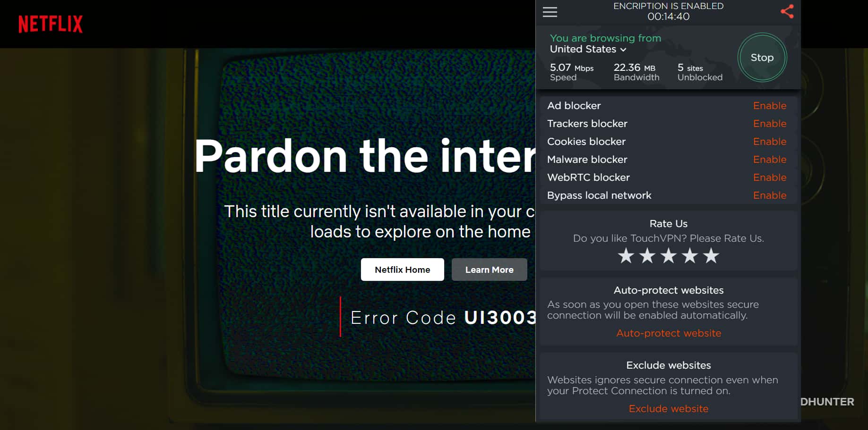868x430 pixels.
Task: Open the TouchVPN hamburger menu
Action: [550, 12]
